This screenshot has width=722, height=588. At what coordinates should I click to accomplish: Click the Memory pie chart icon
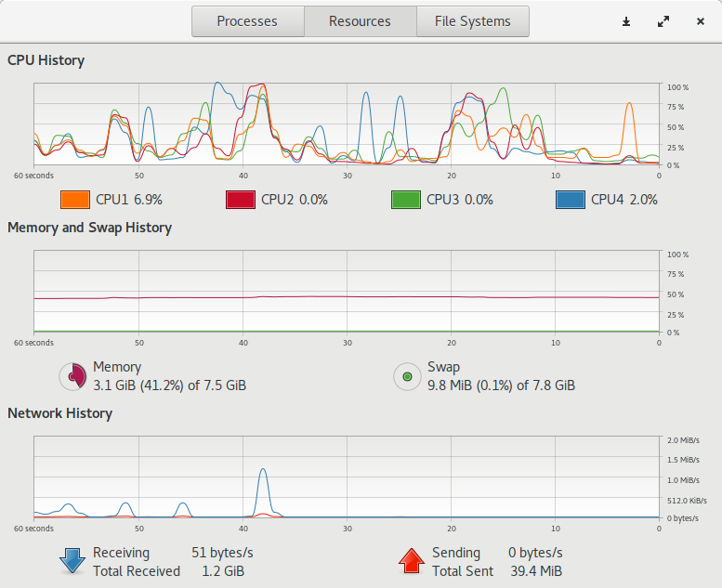[72, 376]
